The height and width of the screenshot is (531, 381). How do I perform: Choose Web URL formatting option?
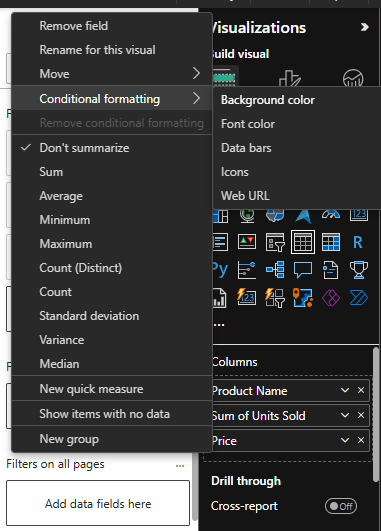(297, 196)
